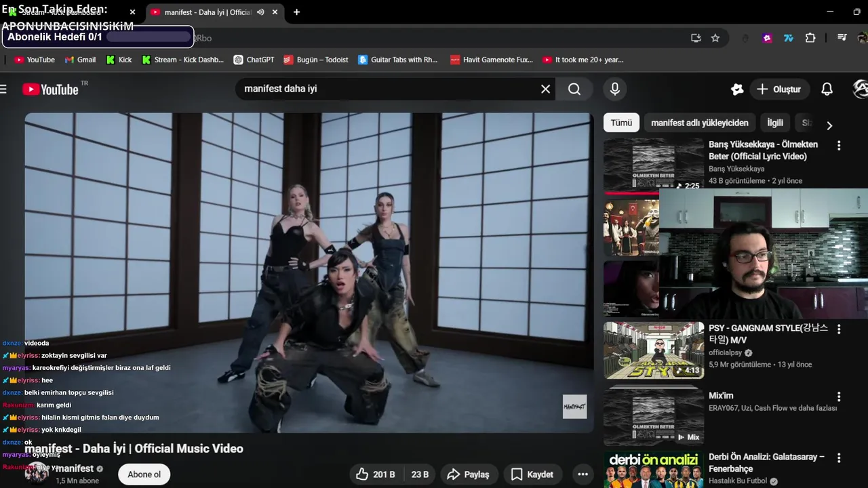Subscribe with Abone ol button
Image resolution: width=868 pixels, height=488 pixels.
(x=144, y=474)
